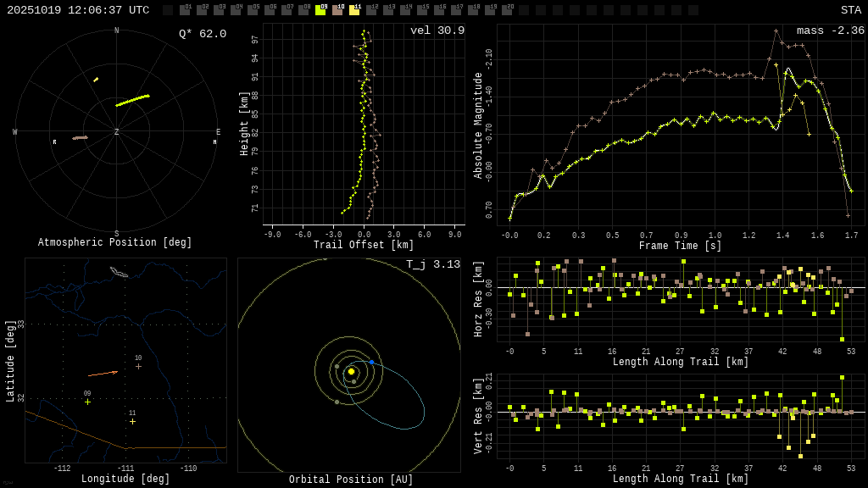Click the UTC timestamp in top left
Image resolution: width=868 pixels, height=488 pixels.
[x=78, y=10]
